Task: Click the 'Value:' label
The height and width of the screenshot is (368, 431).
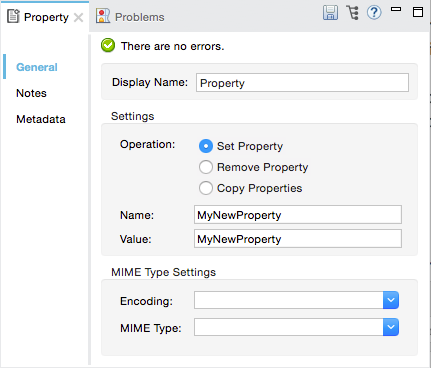Action: pos(136,239)
